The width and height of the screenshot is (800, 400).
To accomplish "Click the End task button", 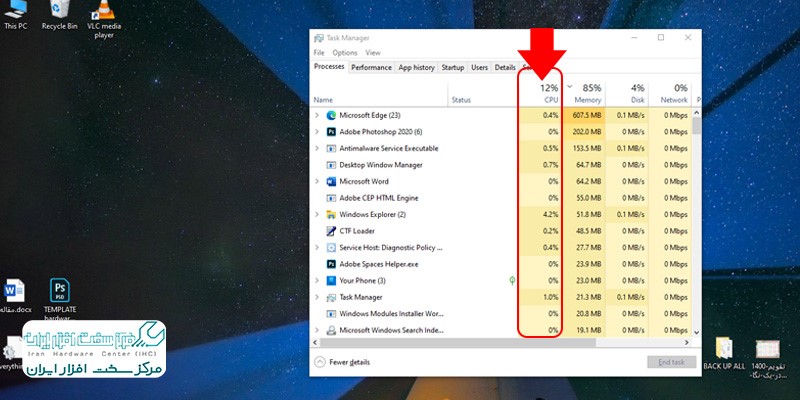I will click(x=671, y=362).
